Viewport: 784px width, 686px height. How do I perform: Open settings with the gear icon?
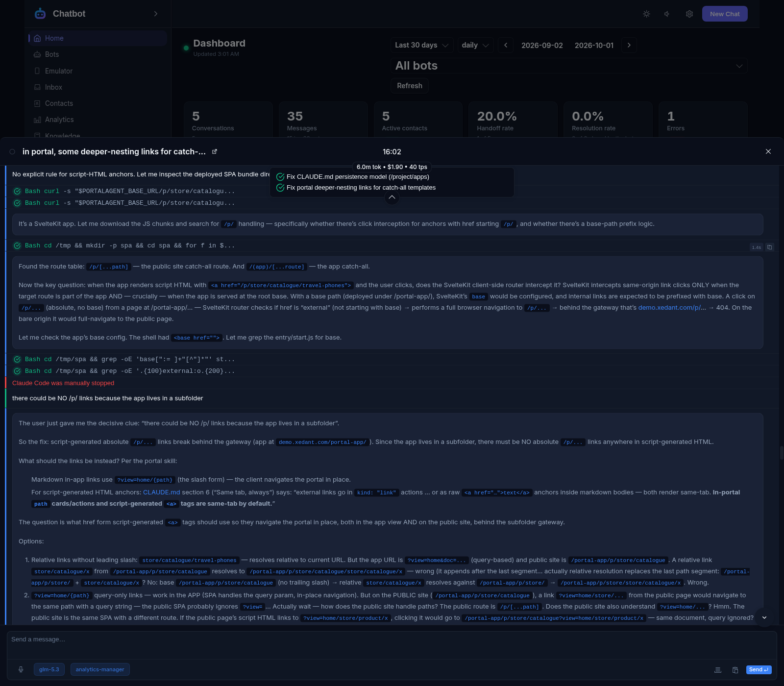689,14
